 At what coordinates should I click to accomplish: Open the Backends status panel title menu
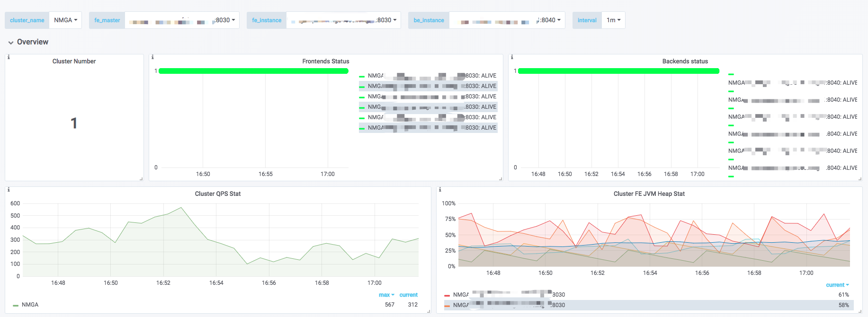[x=685, y=62]
